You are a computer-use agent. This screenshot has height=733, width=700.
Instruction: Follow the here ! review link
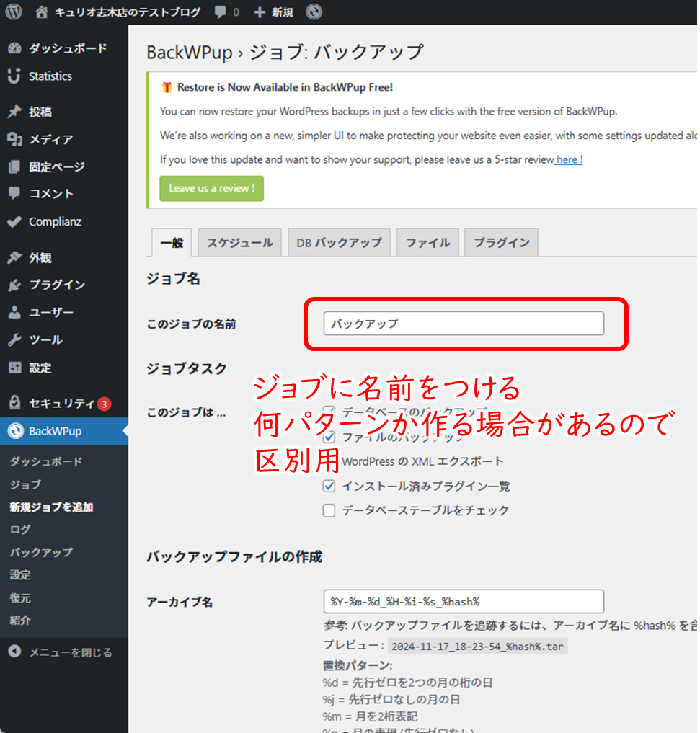pos(569,160)
